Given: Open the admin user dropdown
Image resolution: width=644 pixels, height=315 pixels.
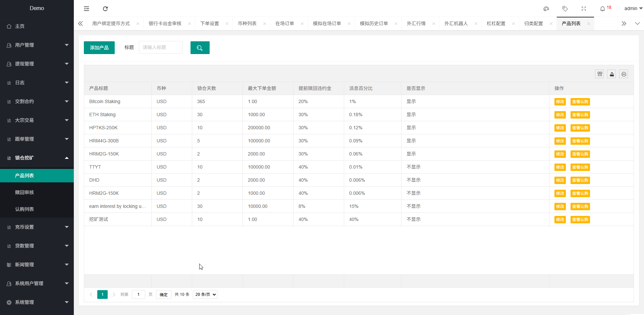Looking at the screenshot, I should [633, 9].
